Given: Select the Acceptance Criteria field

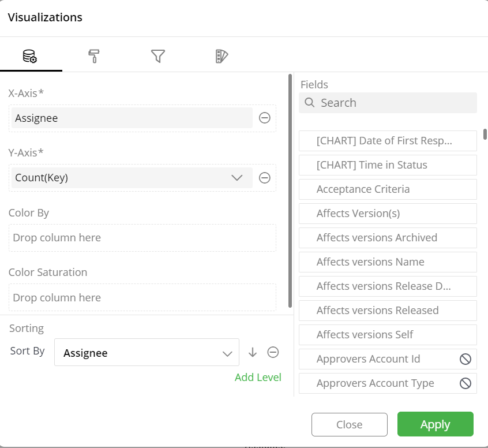Looking at the screenshot, I should tap(388, 189).
